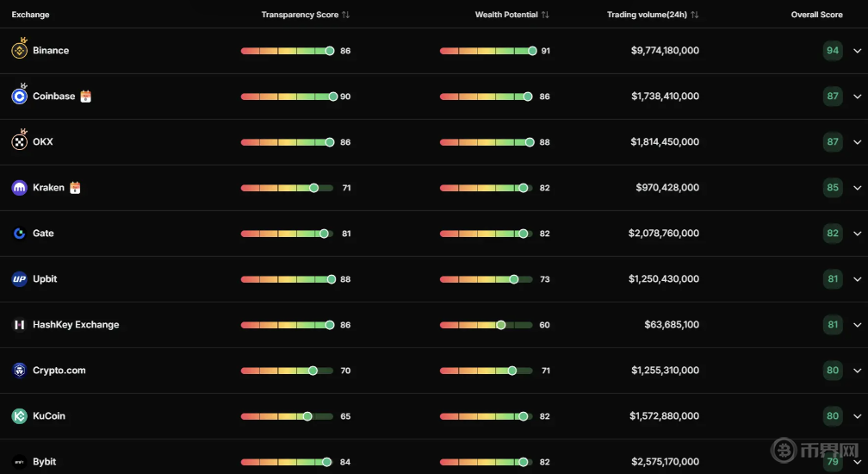Open the OKX exchange name link

tap(43, 141)
